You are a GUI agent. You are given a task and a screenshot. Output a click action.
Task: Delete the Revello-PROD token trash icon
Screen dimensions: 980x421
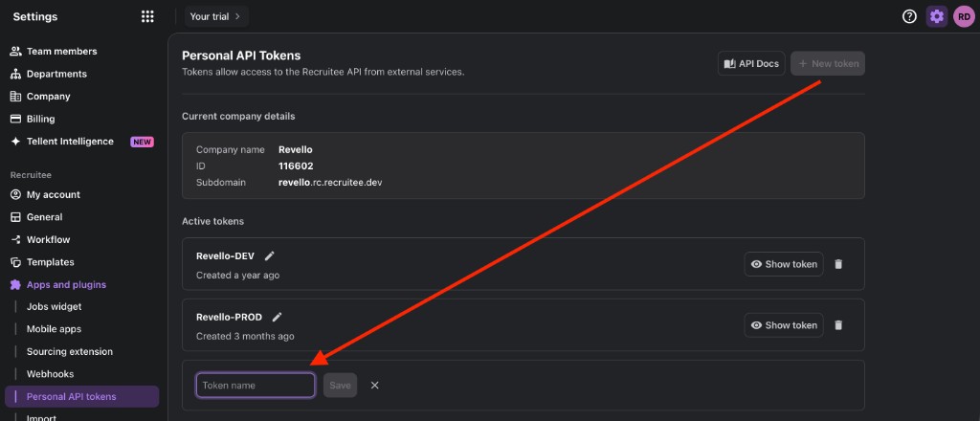pos(838,325)
